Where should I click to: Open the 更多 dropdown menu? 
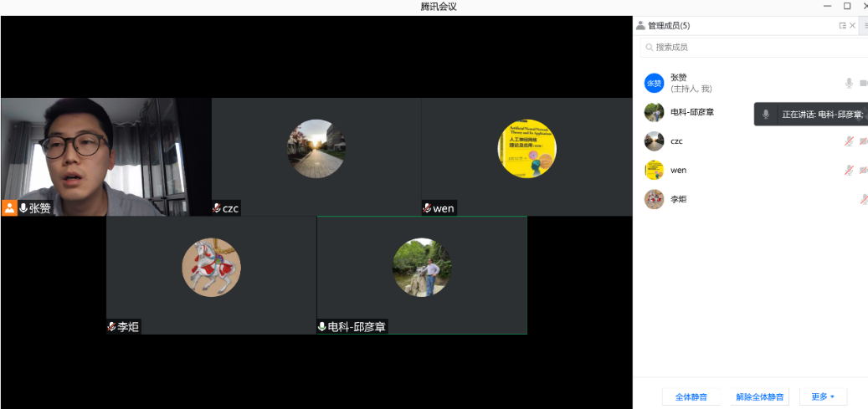pos(823,396)
